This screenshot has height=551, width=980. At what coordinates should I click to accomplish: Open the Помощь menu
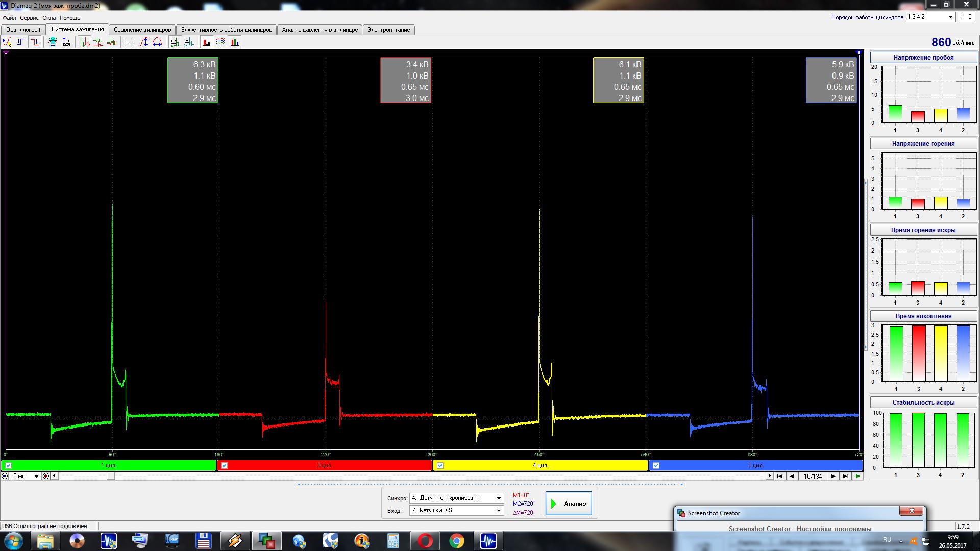(70, 18)
